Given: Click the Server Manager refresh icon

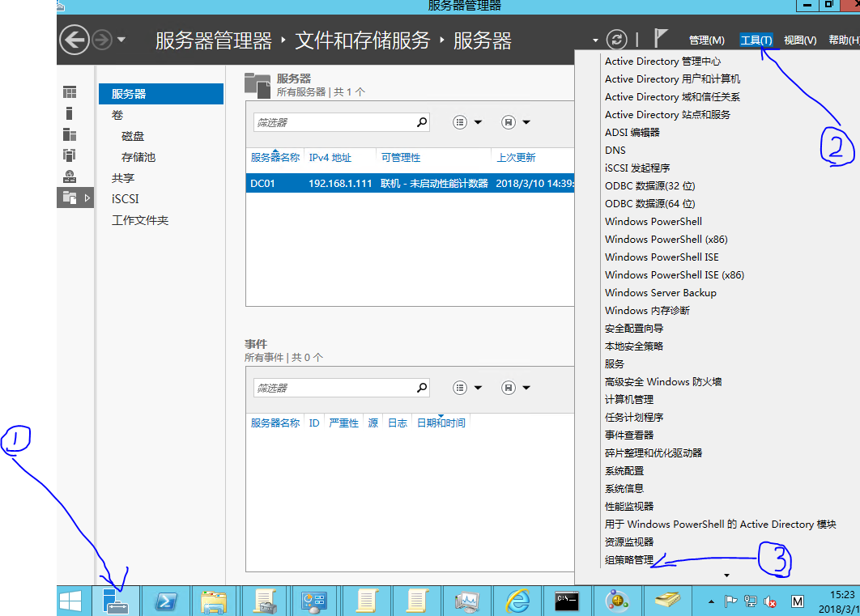Looking at the screenshot, I should pos(615,39).
